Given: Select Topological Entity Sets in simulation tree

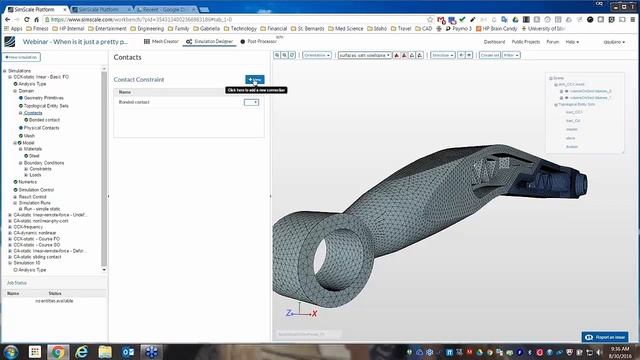Looking at the screenshot, I should coord(46,106).
